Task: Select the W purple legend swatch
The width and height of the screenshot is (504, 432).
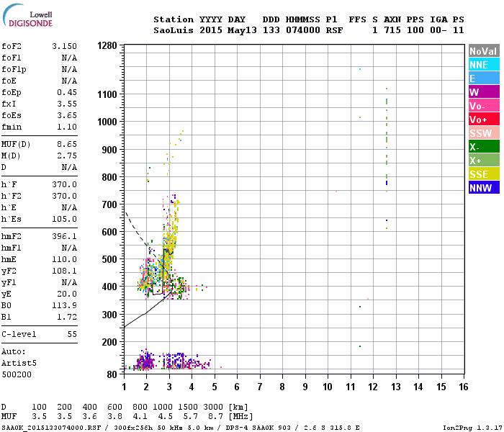Action: click(484, 92)
